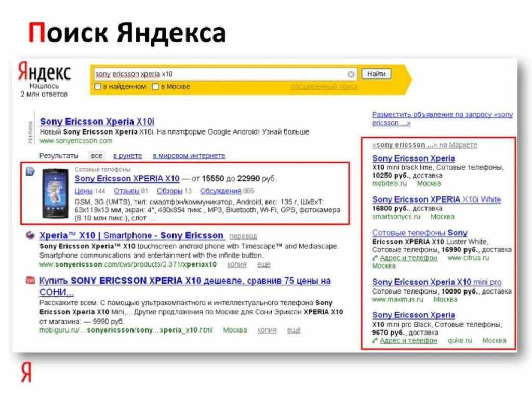Click the search field with 'sony ericsson xperia x10'
Image resolution: width=532 pixels, height=399 pixels.
(x=224, y=74)
